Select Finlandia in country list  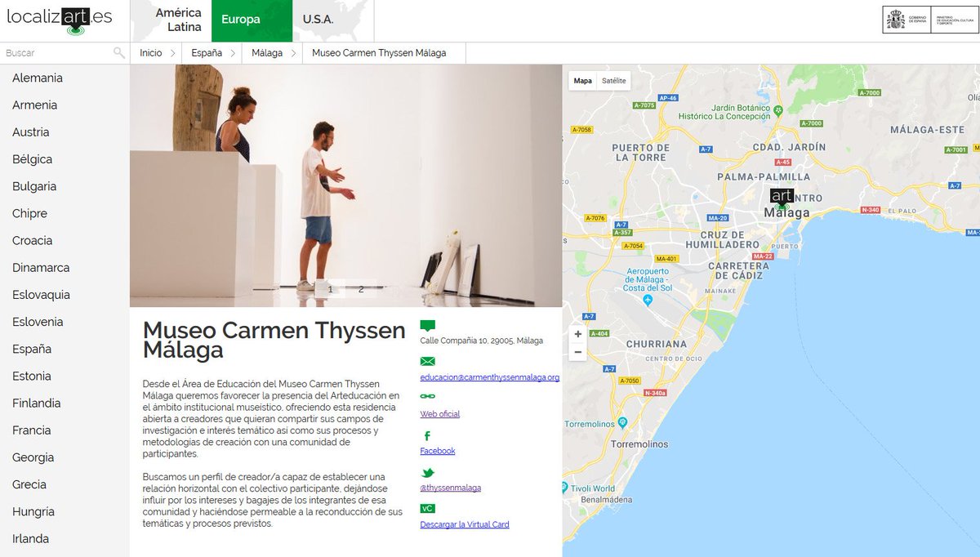37,403
